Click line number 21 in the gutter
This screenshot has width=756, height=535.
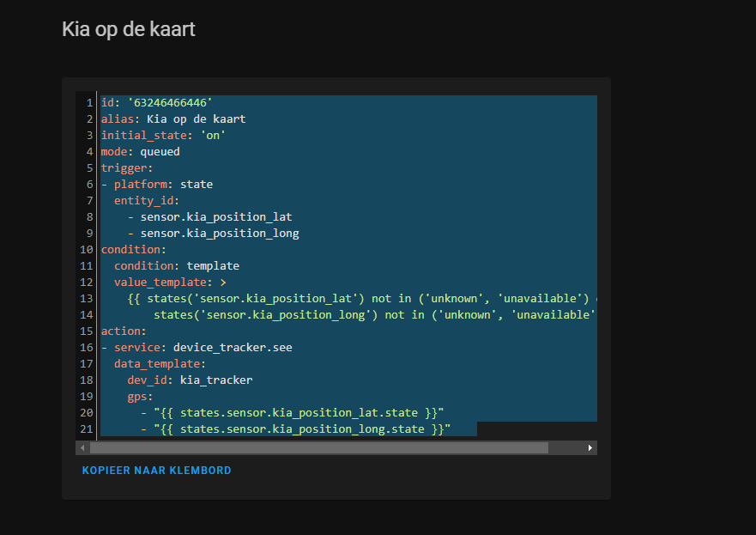pyautogui.click(x=87, y=429)
